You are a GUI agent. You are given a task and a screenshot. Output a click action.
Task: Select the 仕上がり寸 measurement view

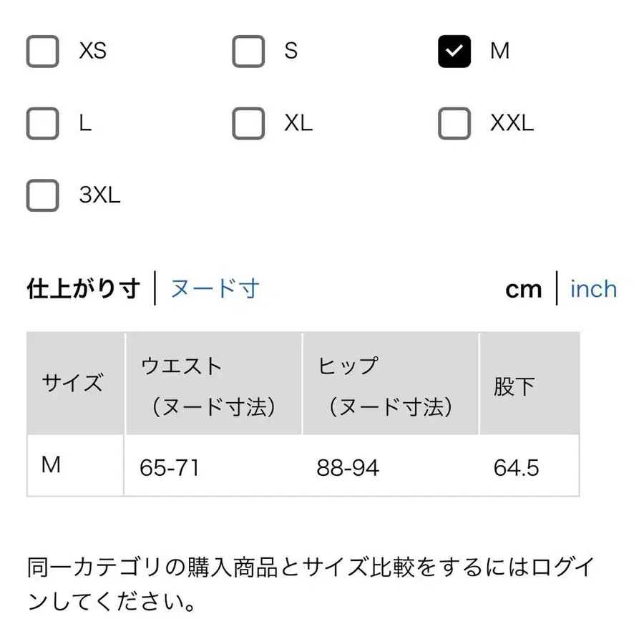click(x=81, y=288)
